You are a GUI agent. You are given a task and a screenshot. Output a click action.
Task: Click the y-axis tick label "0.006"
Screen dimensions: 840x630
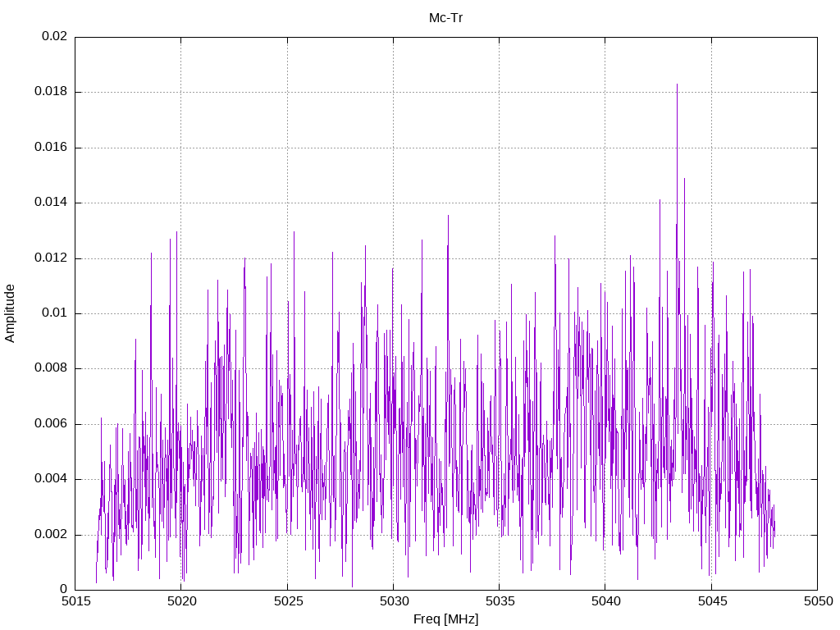pos(52,424)
